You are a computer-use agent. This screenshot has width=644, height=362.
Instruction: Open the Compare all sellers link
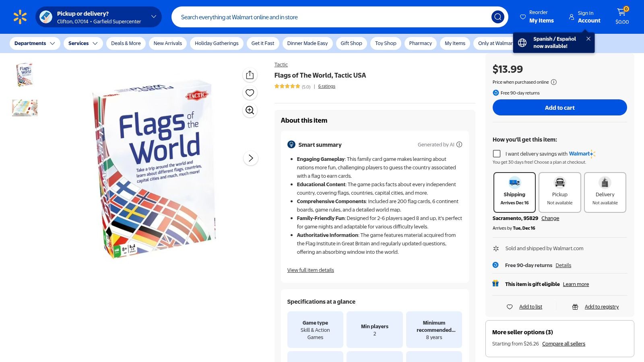tap(563, 343)
